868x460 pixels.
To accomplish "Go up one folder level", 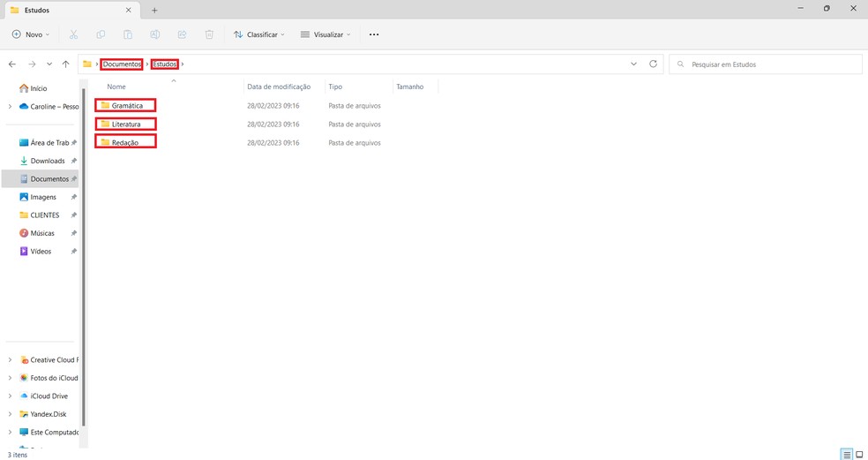I will [x=66, y=64].
